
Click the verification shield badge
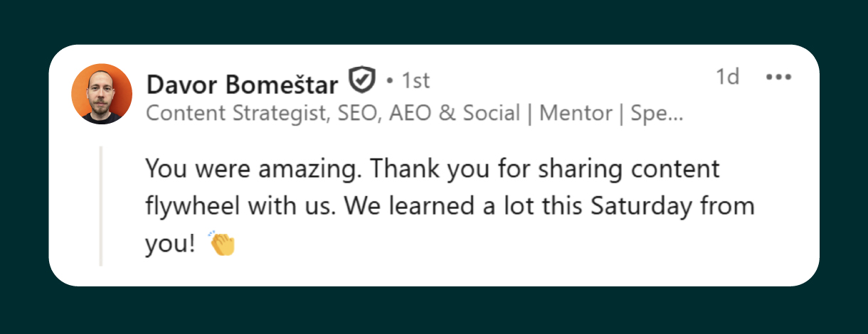[361, 82]
